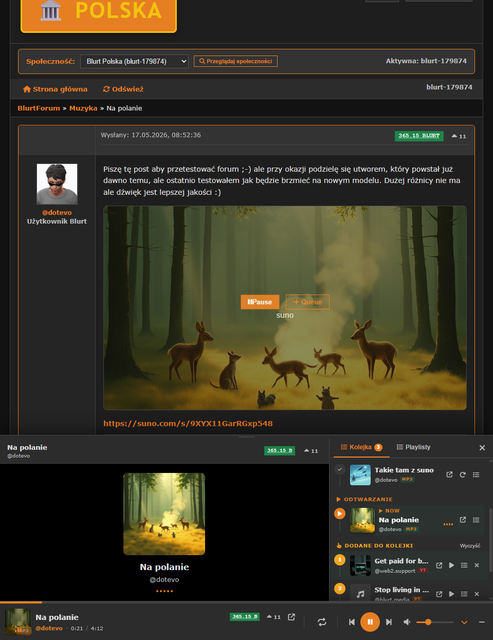Replay Takie tam z suno track
Screen dimensions: 493x640
click(463, 475)
